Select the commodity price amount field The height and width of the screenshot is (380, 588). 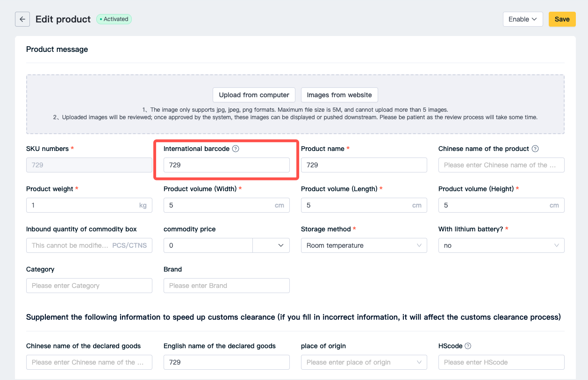coord(208,245)
